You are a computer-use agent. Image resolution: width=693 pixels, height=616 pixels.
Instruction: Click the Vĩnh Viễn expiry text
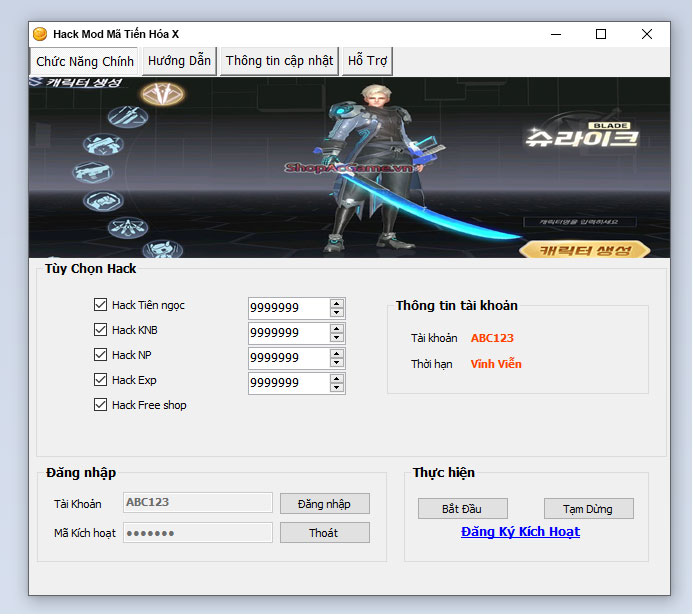point(496,364)
